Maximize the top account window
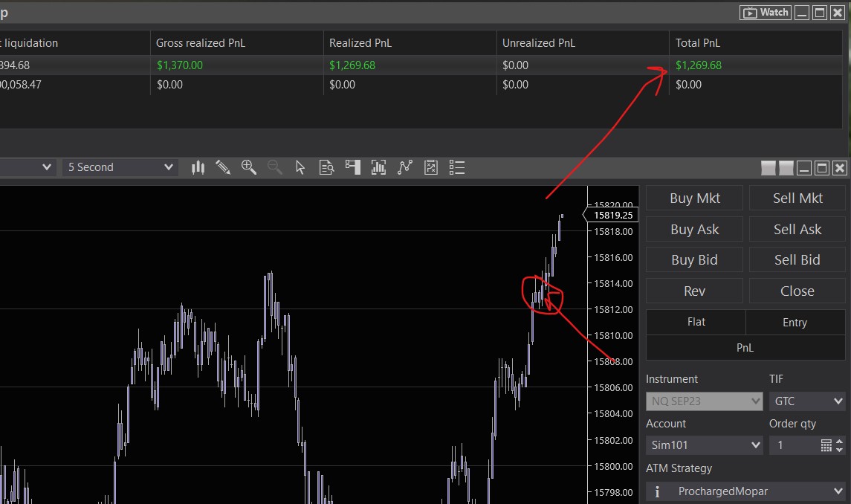 coord(820,13)
